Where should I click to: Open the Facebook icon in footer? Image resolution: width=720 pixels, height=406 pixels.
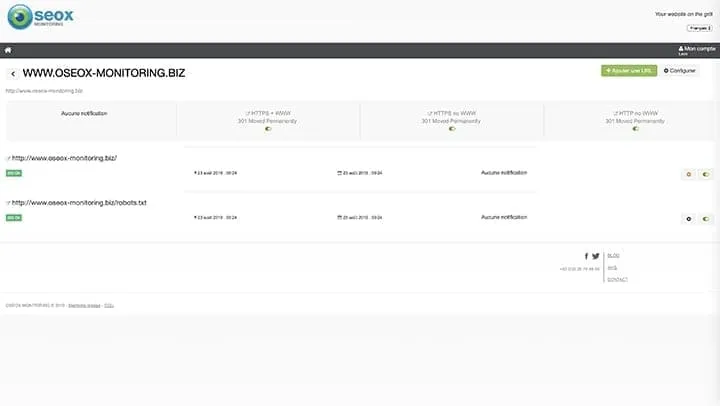(586, 256)
